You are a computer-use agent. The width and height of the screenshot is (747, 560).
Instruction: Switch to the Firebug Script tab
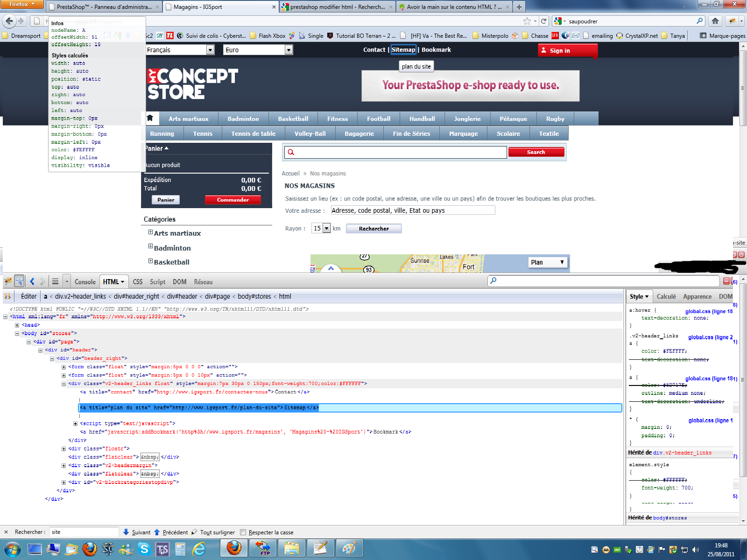157,281
